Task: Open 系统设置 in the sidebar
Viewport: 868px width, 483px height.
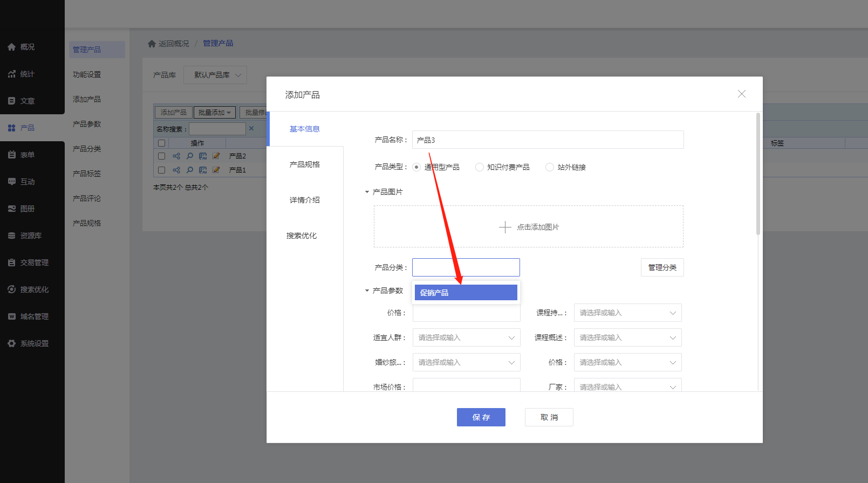Action: pos(34,343)
